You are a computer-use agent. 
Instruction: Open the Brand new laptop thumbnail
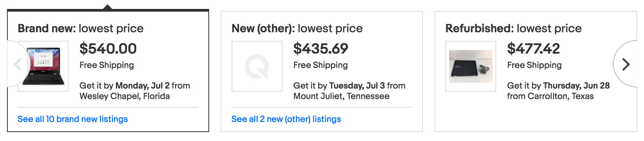click(x=43, y=66)
